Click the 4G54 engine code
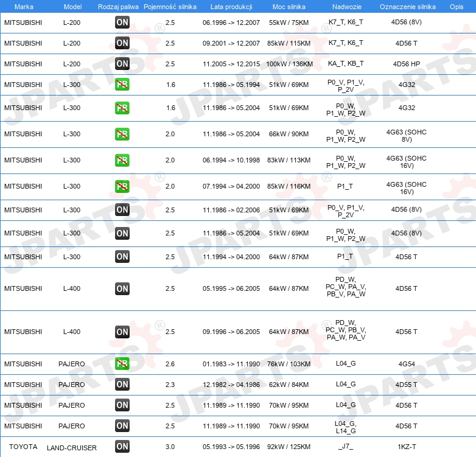Image resolution: width=476 pixels, height=457 pixels. (x=407, y=364)
